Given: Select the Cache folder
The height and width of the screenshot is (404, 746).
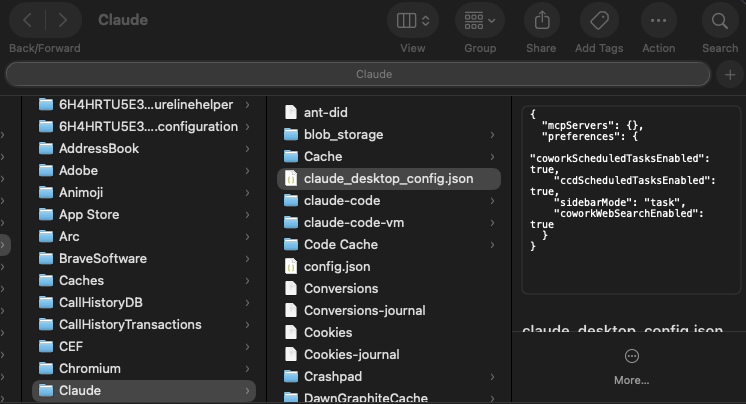Looking at the screenshot, I should pos(389,157).
